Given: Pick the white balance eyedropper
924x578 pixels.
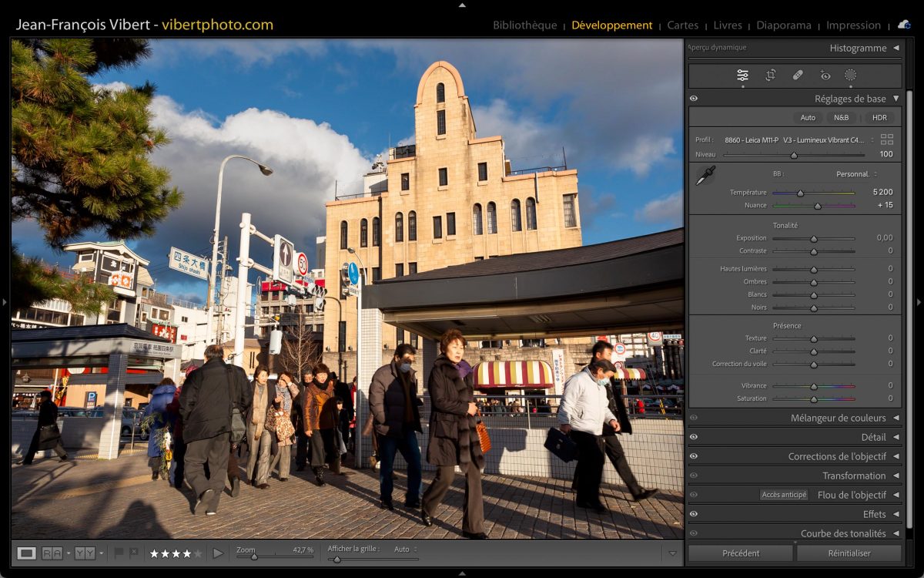Looking at the screenshot, I should point(705,176).
